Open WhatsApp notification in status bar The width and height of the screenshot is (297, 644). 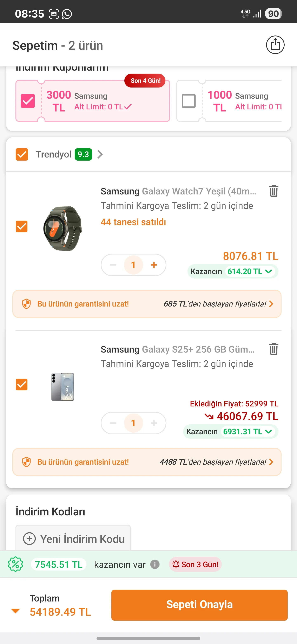67,14
